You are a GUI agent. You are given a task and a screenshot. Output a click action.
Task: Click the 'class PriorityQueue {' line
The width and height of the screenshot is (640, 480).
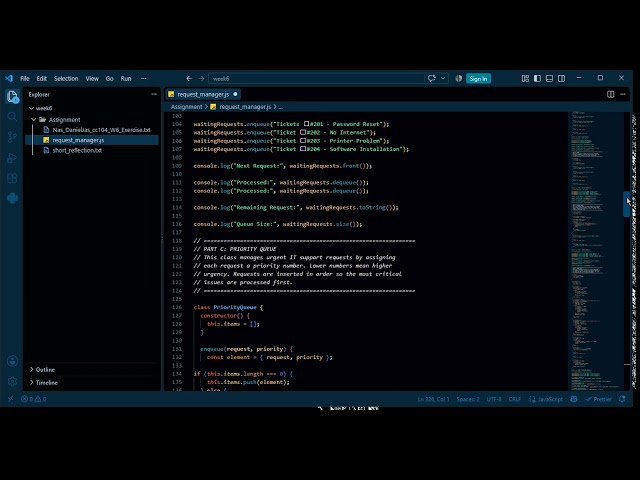[228, 307]
